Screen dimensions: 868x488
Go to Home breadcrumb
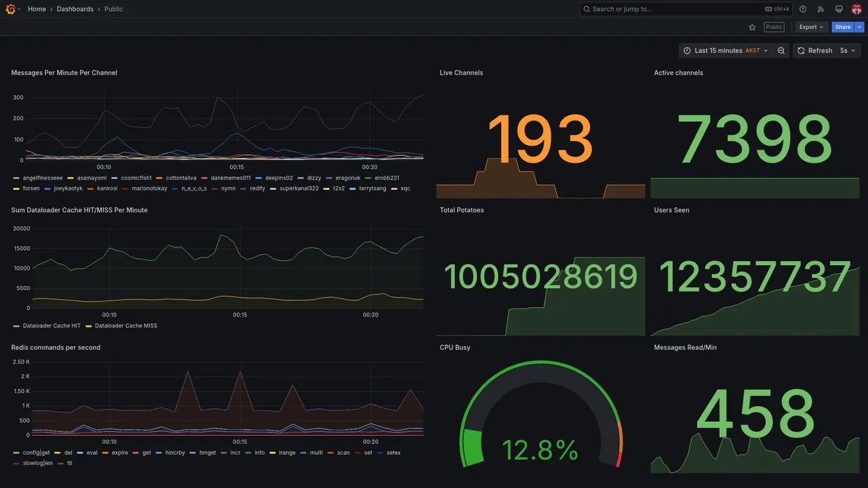[x=37, y=9]
